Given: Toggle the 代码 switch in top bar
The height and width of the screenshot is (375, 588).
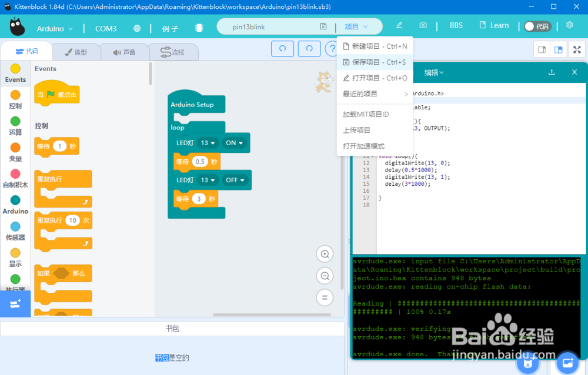Looking at the screenshot, I should click(537, 26).
